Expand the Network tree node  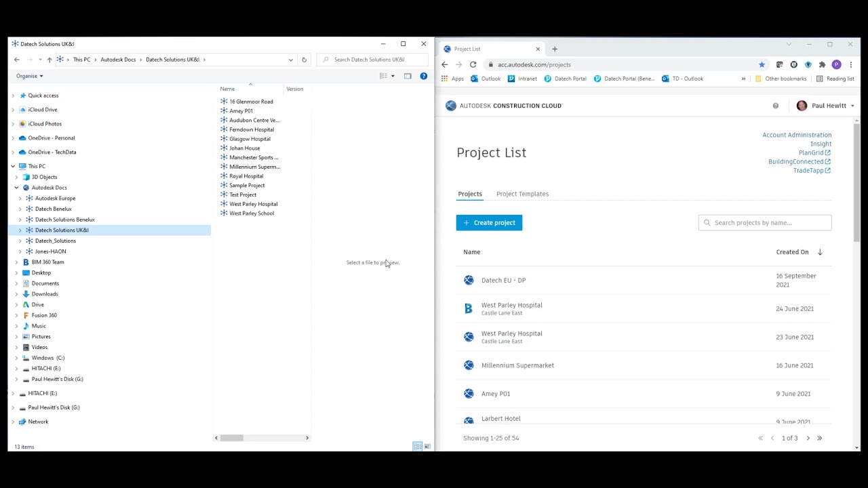pos(13,422)
